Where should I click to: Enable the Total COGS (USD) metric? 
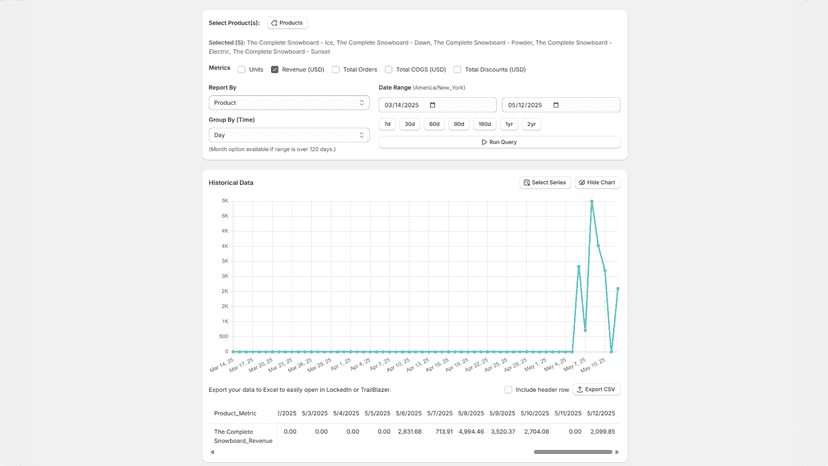[389, 69]
